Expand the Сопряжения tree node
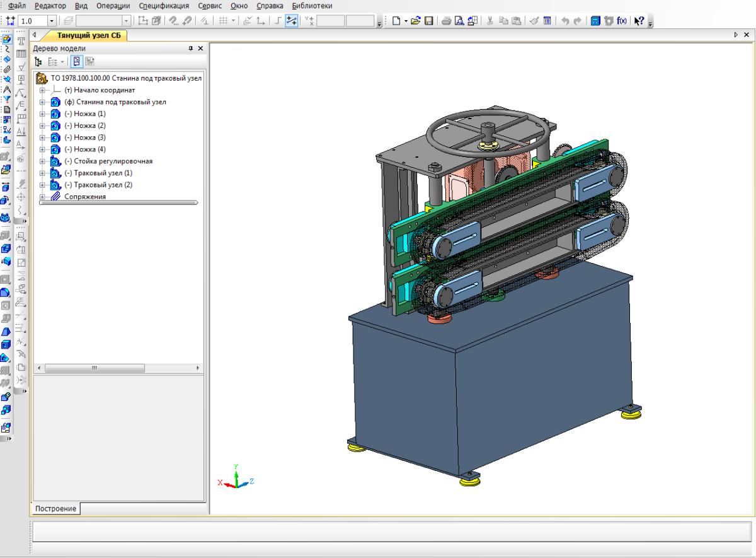This screenshot has height=558, width=756. pos(42,197)
